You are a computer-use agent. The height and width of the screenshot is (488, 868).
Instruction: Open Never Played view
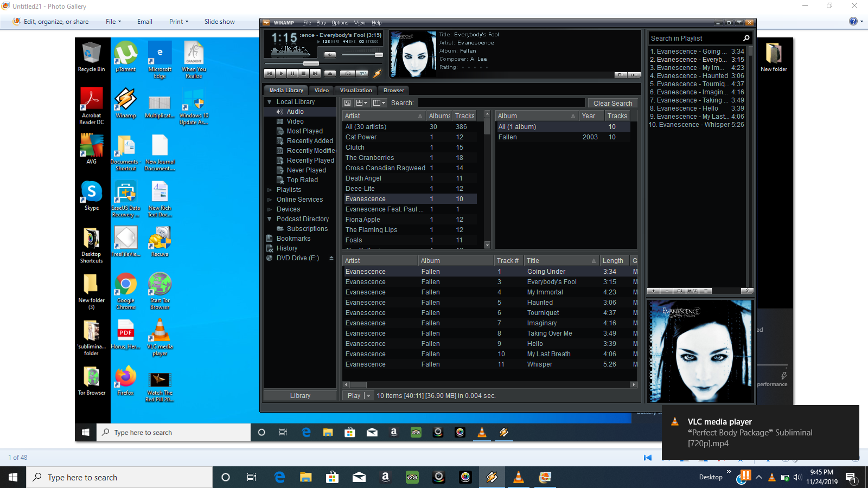tap(306, 170)
